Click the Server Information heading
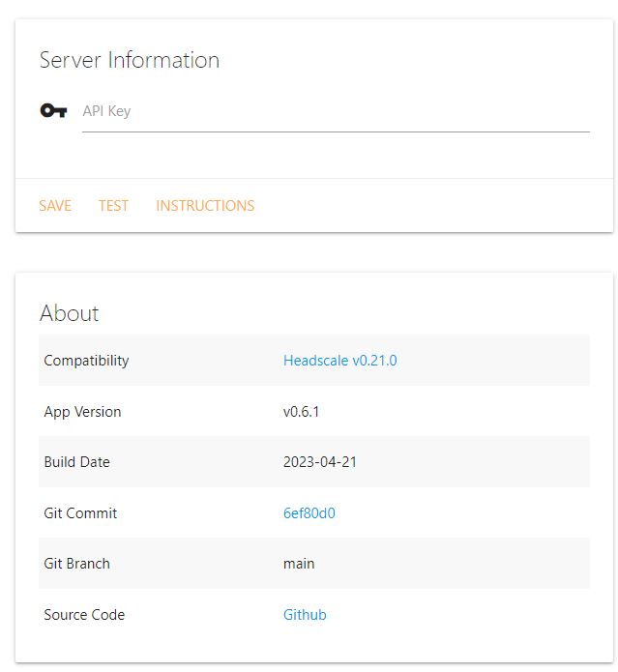618x672 pixels. coord(130,60)
